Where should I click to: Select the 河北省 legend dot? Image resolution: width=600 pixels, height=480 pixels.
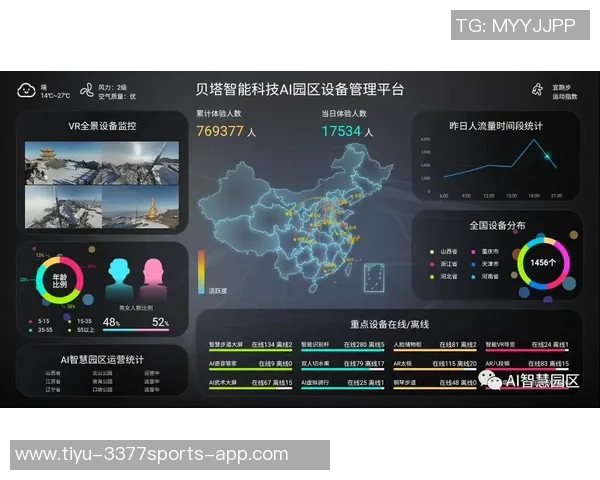(x=432, y=276)
